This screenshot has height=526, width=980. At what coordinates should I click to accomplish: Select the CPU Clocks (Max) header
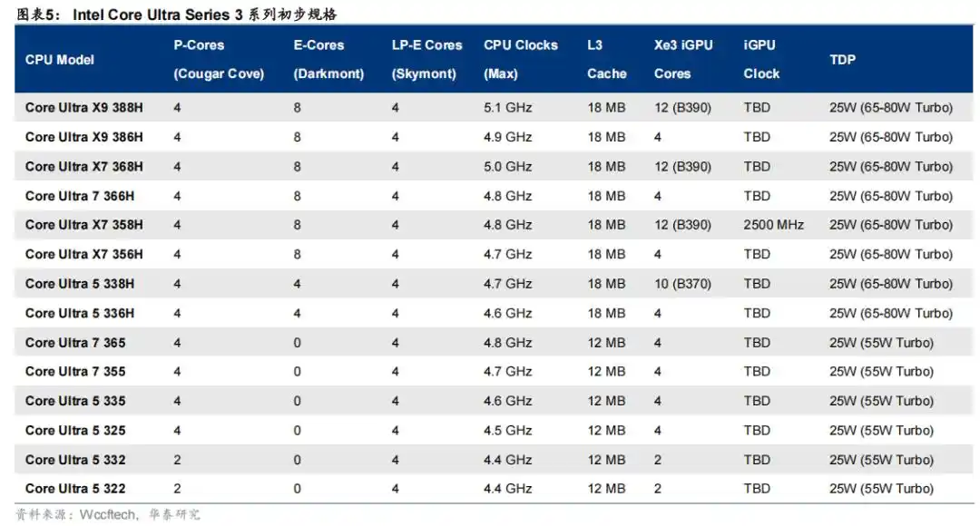(x=521, y=60)
